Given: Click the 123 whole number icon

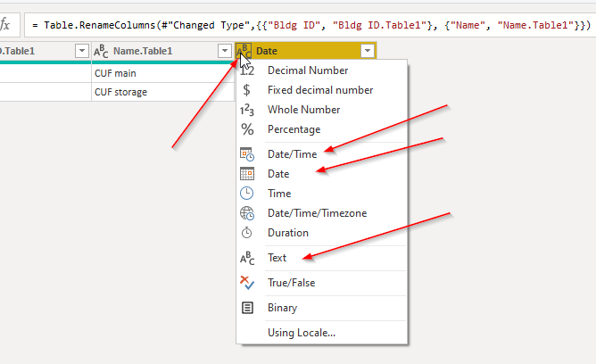Looking at the screenshot, I should (x=247, y=110).
